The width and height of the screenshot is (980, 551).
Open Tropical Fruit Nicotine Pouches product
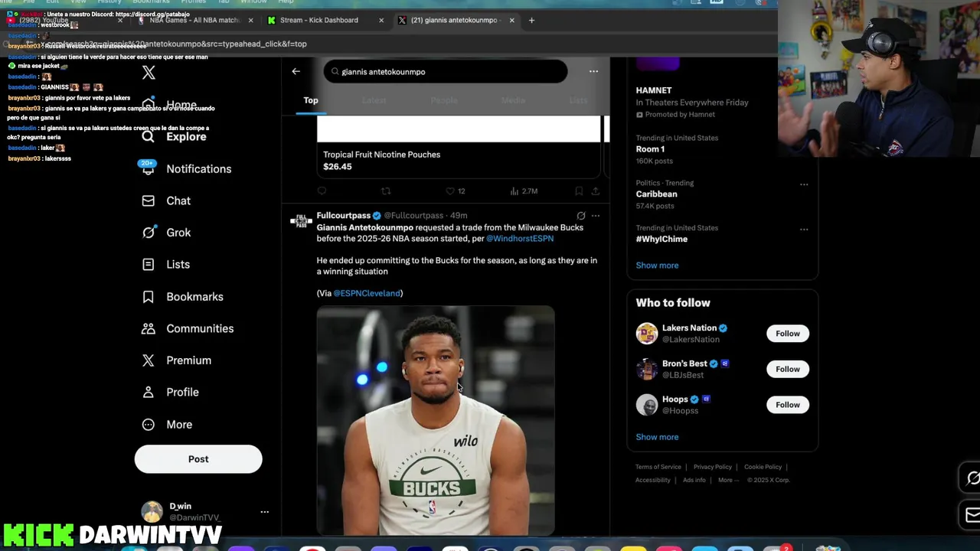(x=459, y=147)
